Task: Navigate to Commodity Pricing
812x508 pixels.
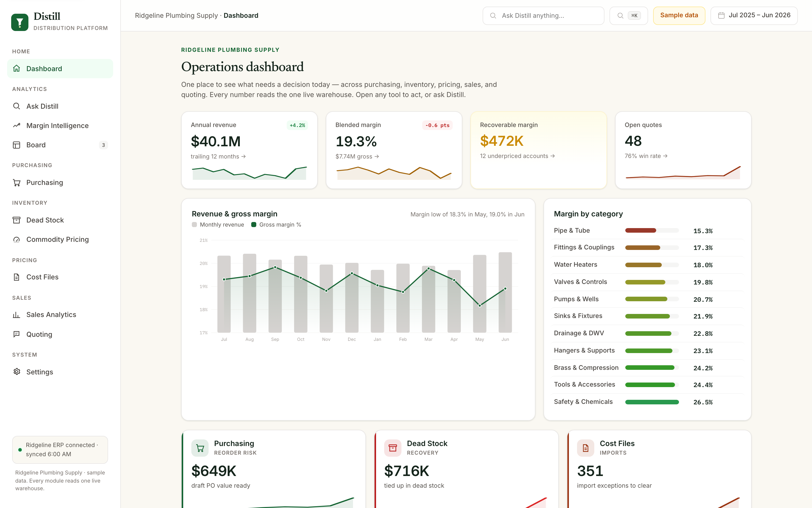Action: [60, 239]
